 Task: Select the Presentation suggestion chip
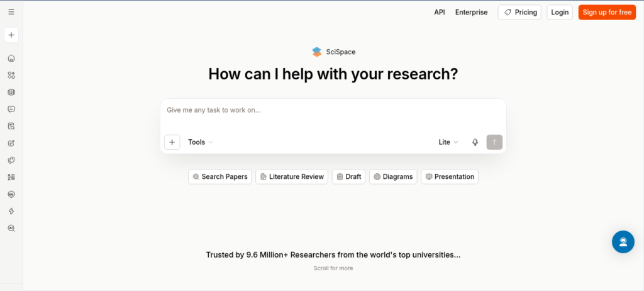450,176
